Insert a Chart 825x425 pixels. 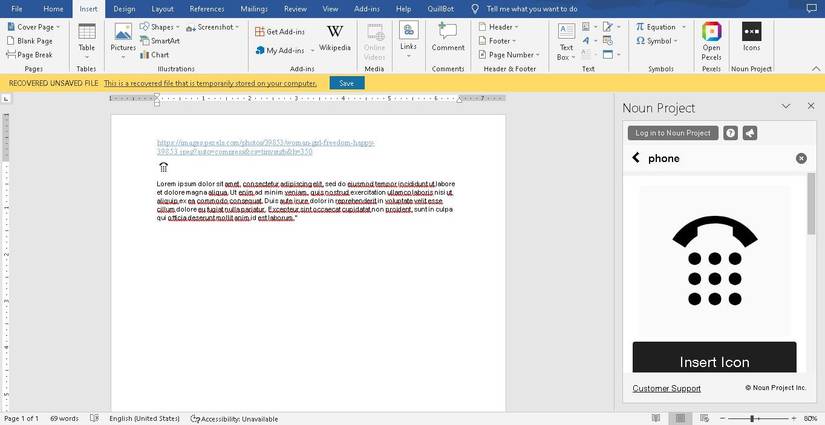155,54
